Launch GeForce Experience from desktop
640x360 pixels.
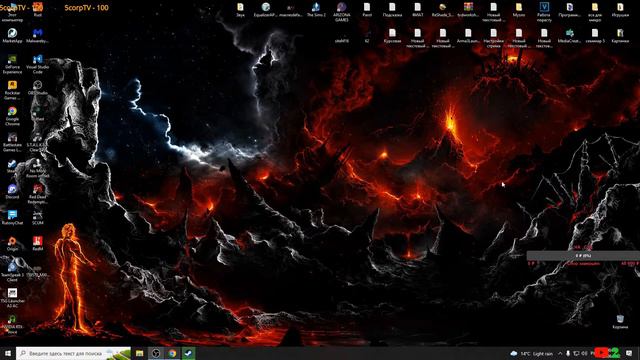point(12,64)
